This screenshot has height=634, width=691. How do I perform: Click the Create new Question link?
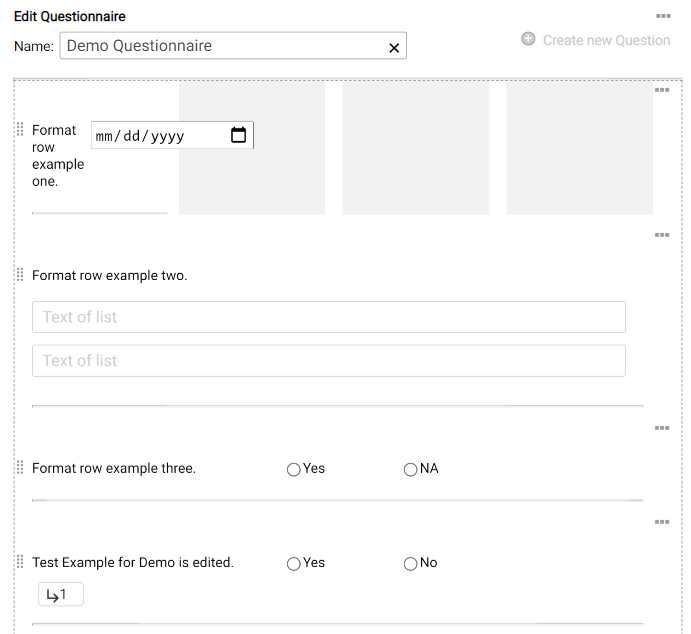(x=606, y=40)
